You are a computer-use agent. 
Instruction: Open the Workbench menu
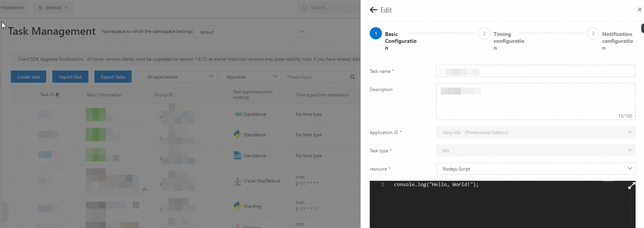[12, 8]
